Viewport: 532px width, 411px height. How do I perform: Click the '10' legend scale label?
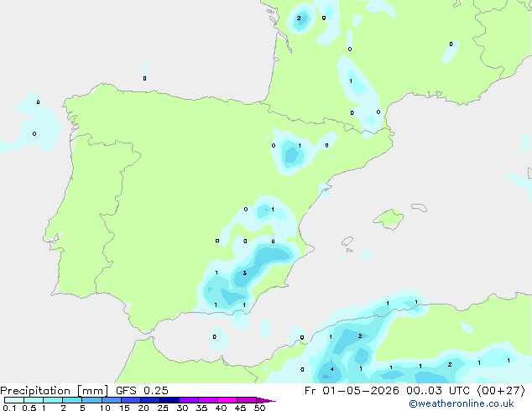[105, 408]
